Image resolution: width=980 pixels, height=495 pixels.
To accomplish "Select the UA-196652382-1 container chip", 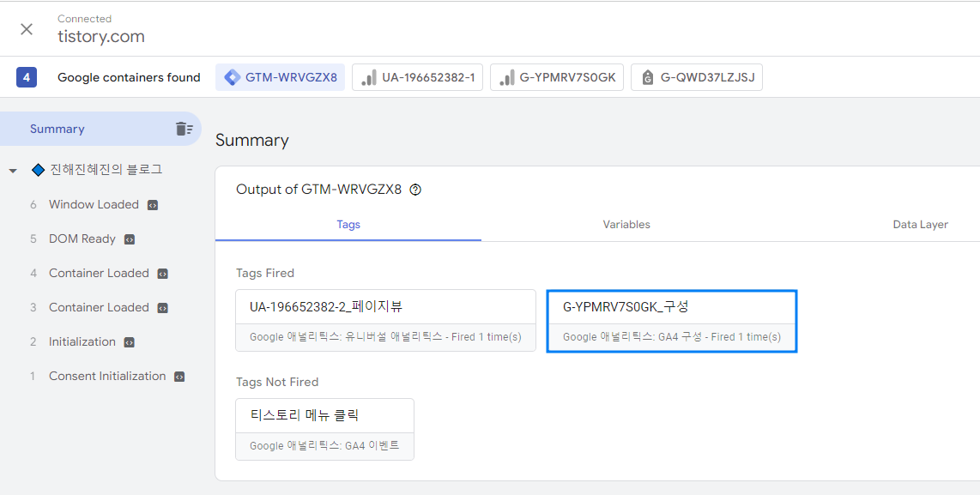I will pyautogui.click(x=418, y=77).
